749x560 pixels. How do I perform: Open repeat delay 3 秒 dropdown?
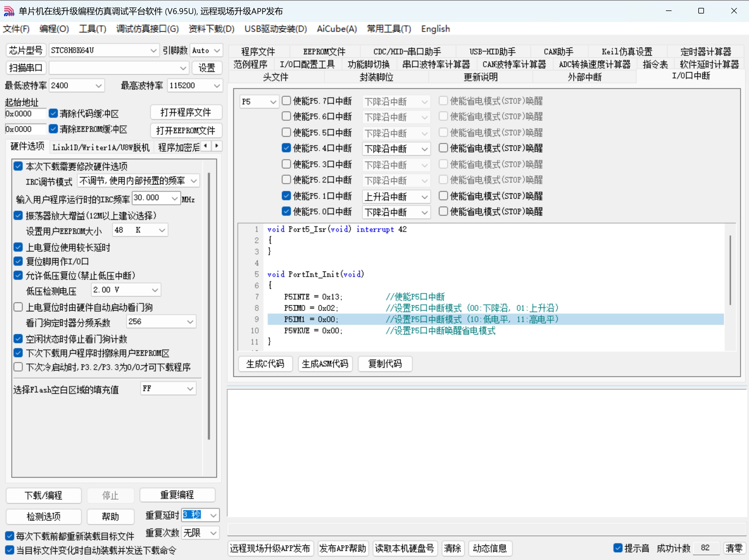[x=200, y=515]
